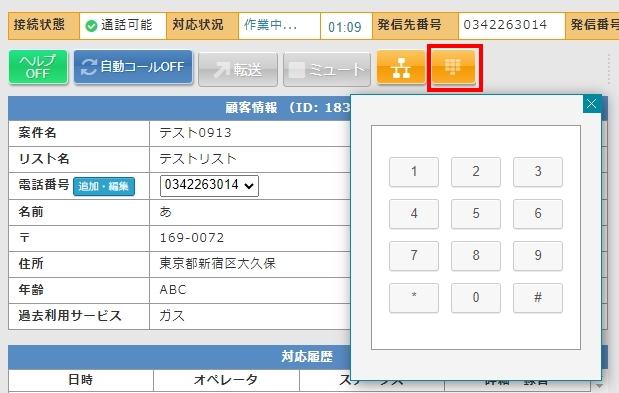The height and width of the screenshot is (393, 619).
Task: Dial digit 8 on keypad
Action: point(476,256)
